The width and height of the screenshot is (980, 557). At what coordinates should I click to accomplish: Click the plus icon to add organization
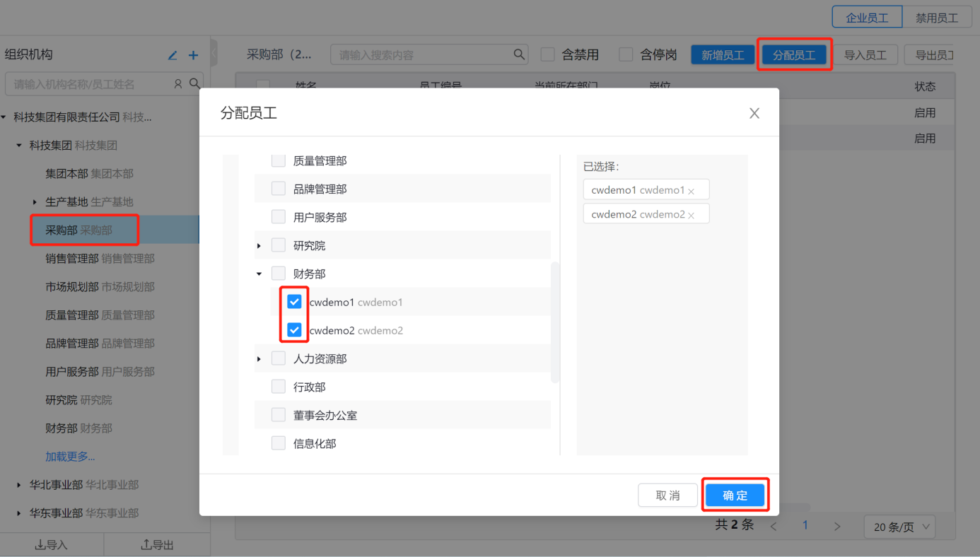pos(193,55)
